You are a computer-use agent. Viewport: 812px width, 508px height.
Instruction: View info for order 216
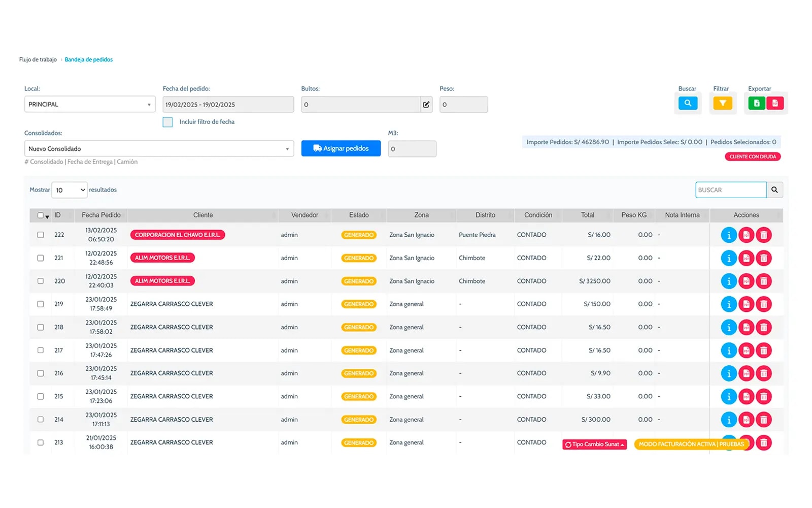(x=729, y=373)
